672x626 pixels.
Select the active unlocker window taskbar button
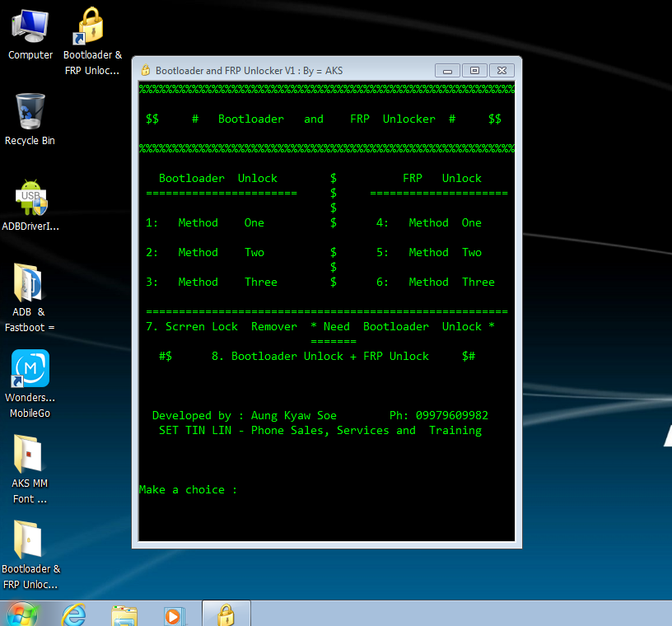pos(226,614)
